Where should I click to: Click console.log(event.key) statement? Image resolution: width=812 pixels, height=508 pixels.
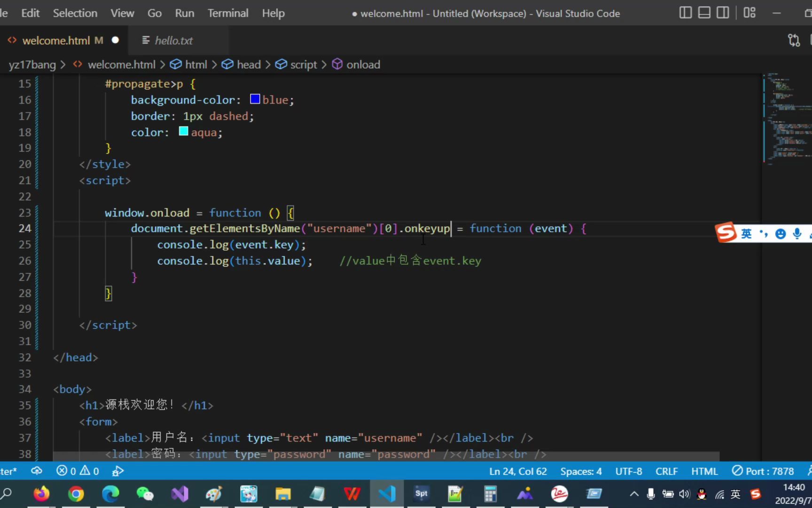[x=231, y=245]
